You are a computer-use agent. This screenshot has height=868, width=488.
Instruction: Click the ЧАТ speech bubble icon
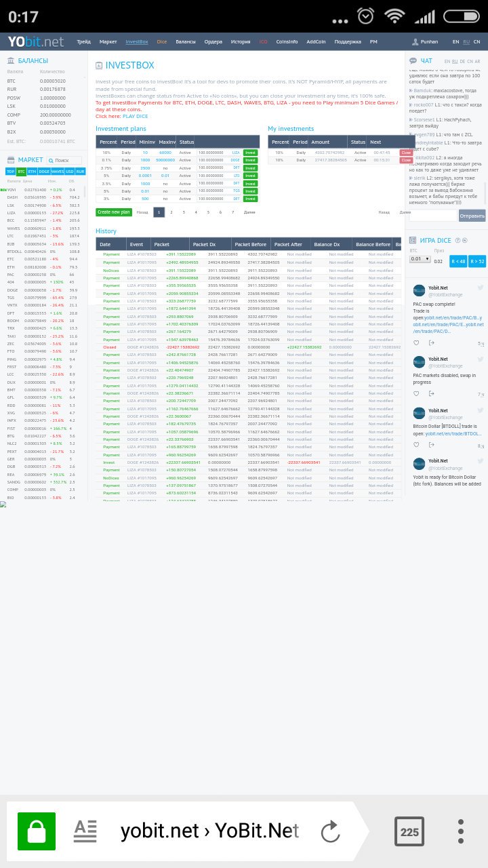(413, 61)
